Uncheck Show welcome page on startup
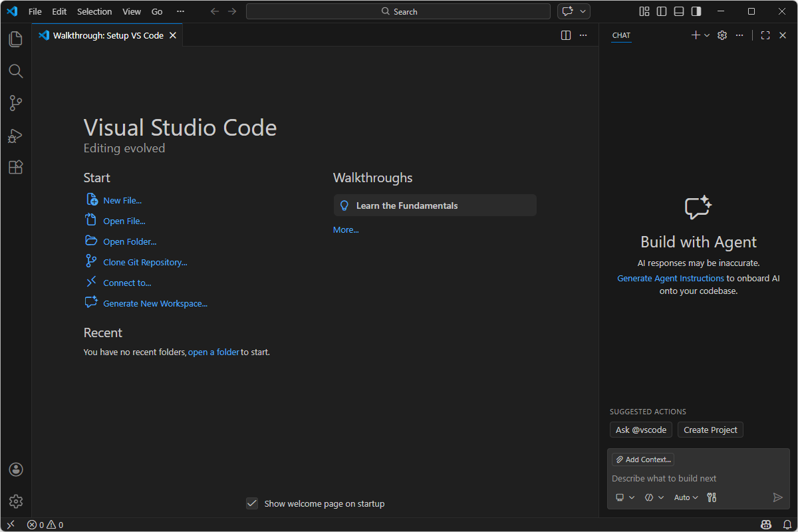Viewport: 798px width, 532px height. tap(252, 503)
